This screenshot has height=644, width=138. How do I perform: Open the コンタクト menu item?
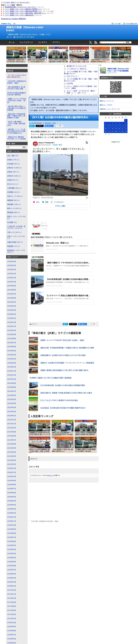(43, 43)
